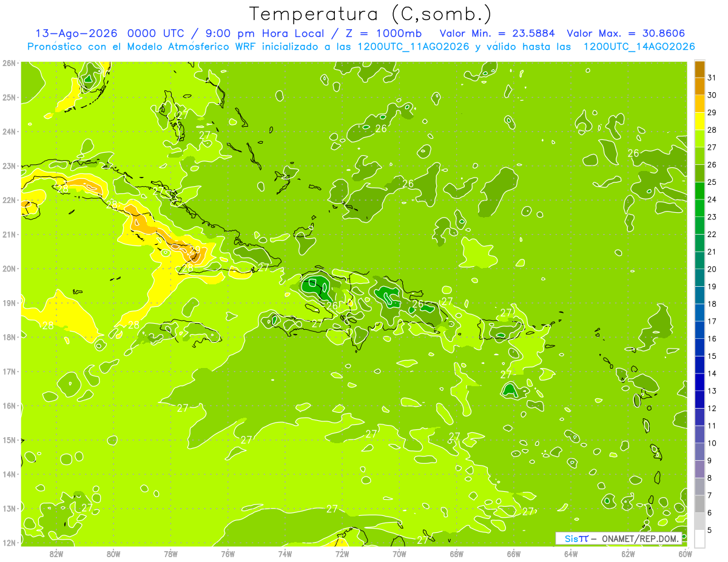The image size is (728, 562).
Task: Click the 72W longitude axis label
Action: pyautogui.click(x=342, y=554)
